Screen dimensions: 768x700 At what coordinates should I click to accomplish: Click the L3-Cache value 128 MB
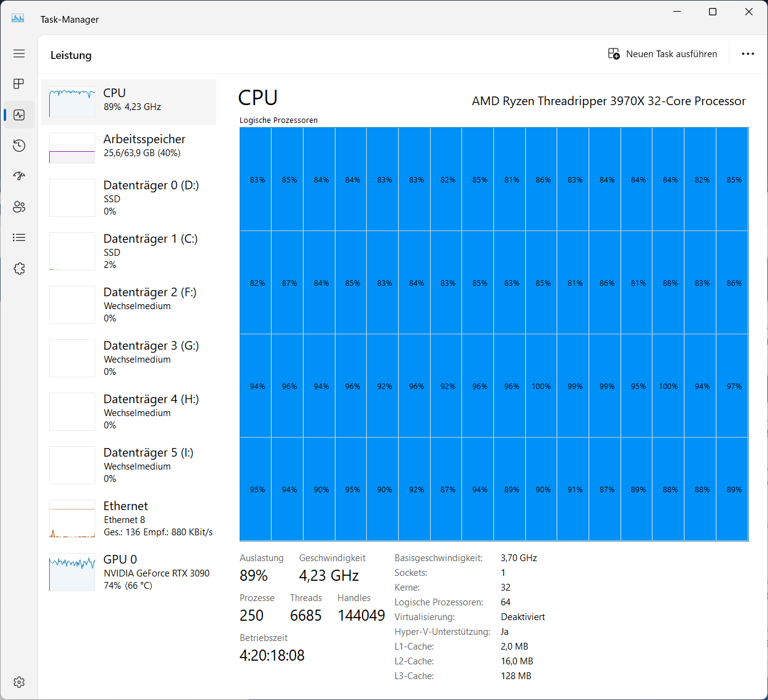[516, 676]
